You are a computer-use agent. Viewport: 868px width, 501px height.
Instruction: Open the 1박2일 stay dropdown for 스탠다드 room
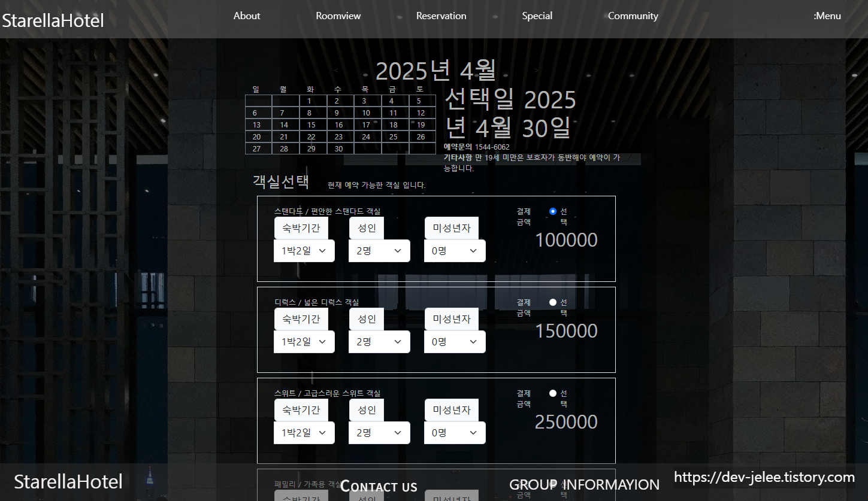click(x=304, y=251)
